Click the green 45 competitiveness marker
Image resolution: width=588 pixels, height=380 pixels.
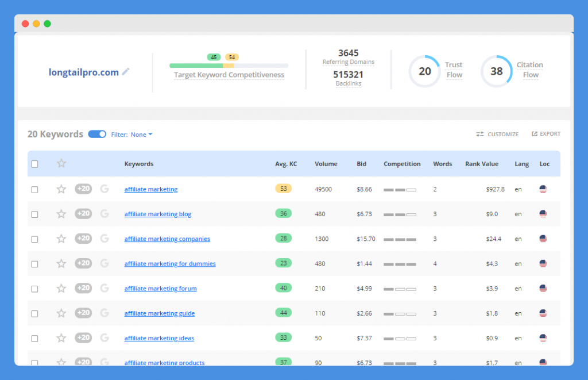(214, 57)
